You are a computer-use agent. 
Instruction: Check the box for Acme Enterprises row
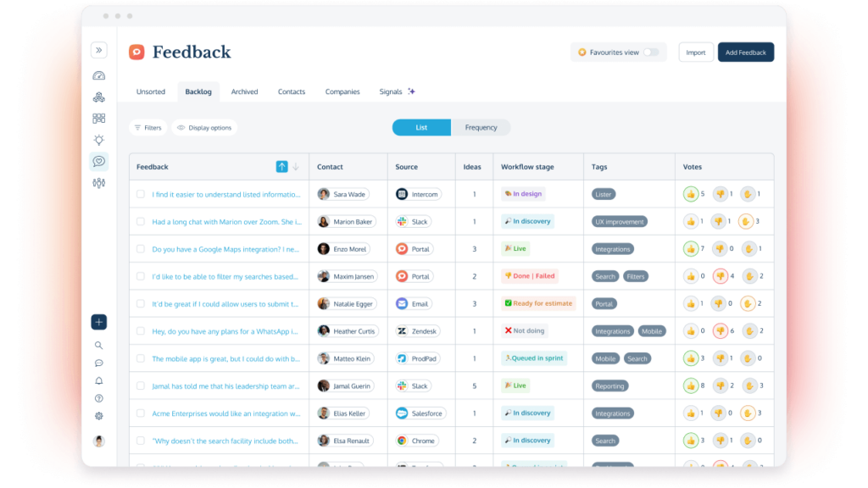tap(141, 413)
